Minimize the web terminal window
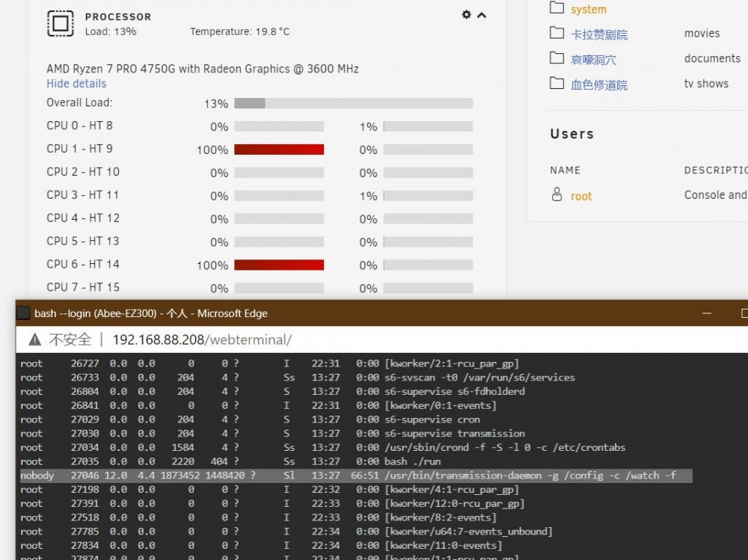The image size is (748, 560). coord(707,313)
